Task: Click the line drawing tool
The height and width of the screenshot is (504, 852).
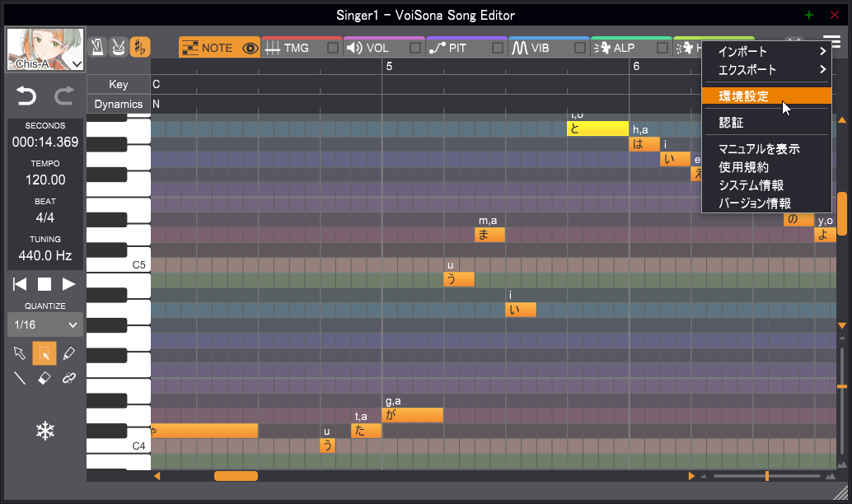Action: (x=20, y=378)
